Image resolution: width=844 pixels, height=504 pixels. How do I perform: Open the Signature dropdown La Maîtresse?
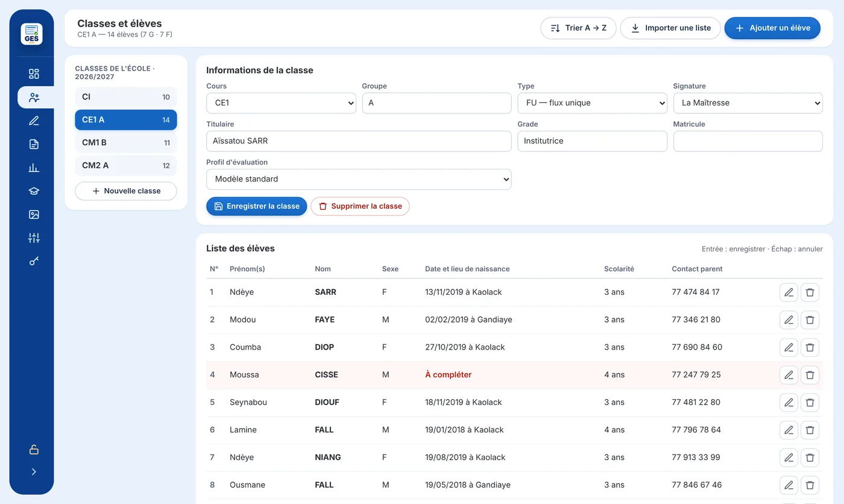748,103
